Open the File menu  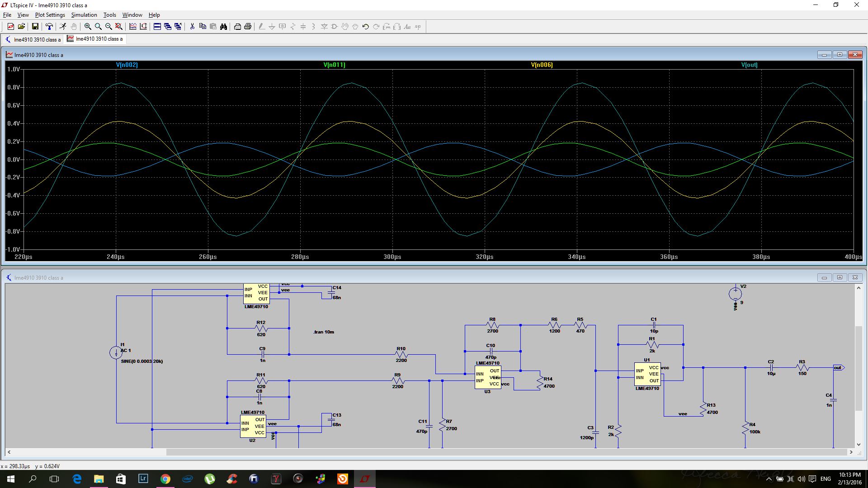click(x=7, y=15)
